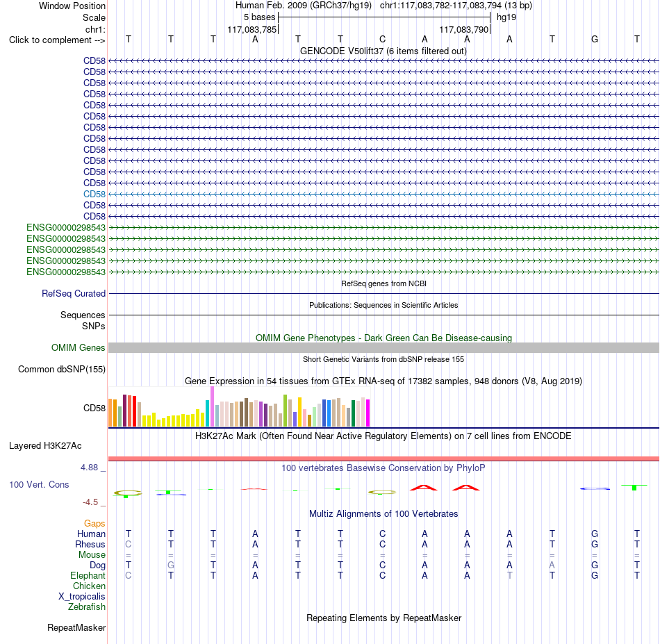Image resolution: width=660 pixels, height=644 pixels.
Task: Open 'Publications: Sequences in Scientific Articles' title
Action: tap(383, 305)
